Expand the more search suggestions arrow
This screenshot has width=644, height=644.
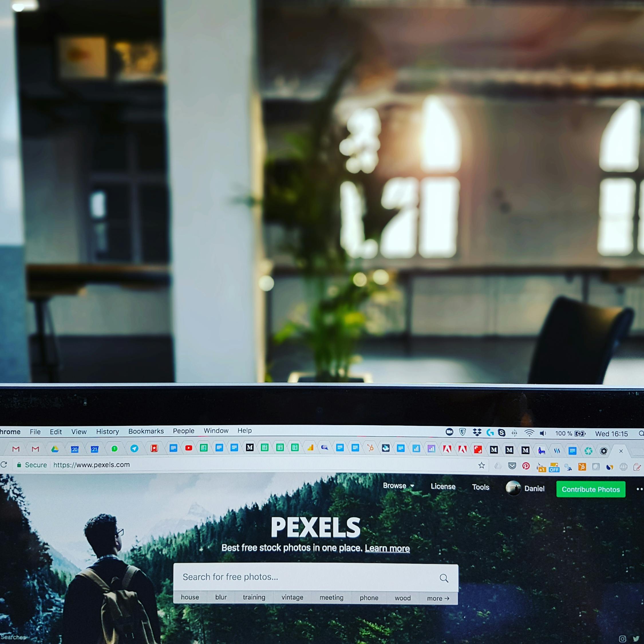[x=436, y=597]
